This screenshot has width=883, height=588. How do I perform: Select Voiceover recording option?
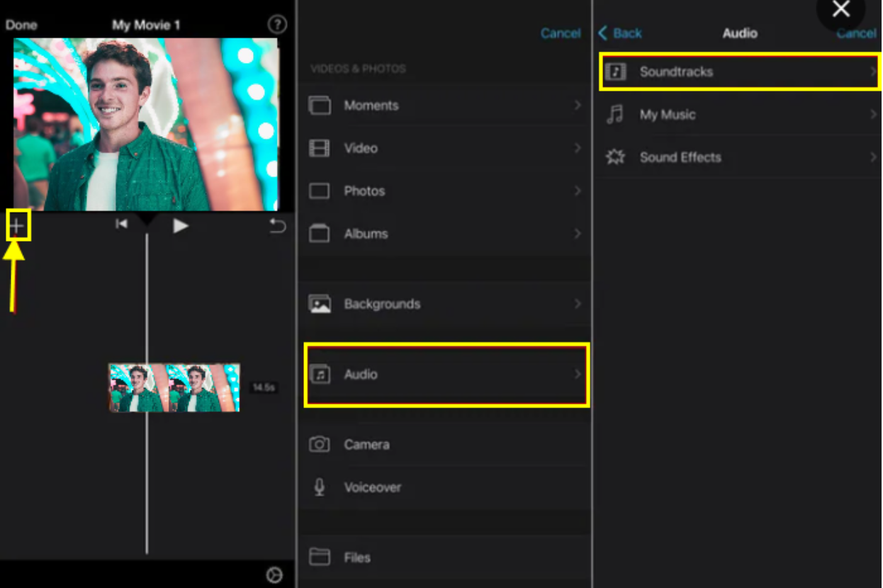373,487
